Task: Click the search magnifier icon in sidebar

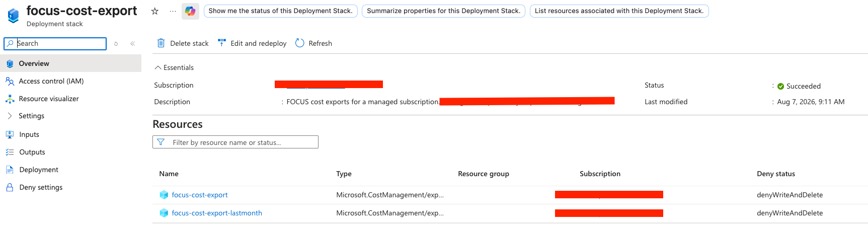Action: point(10,44)
